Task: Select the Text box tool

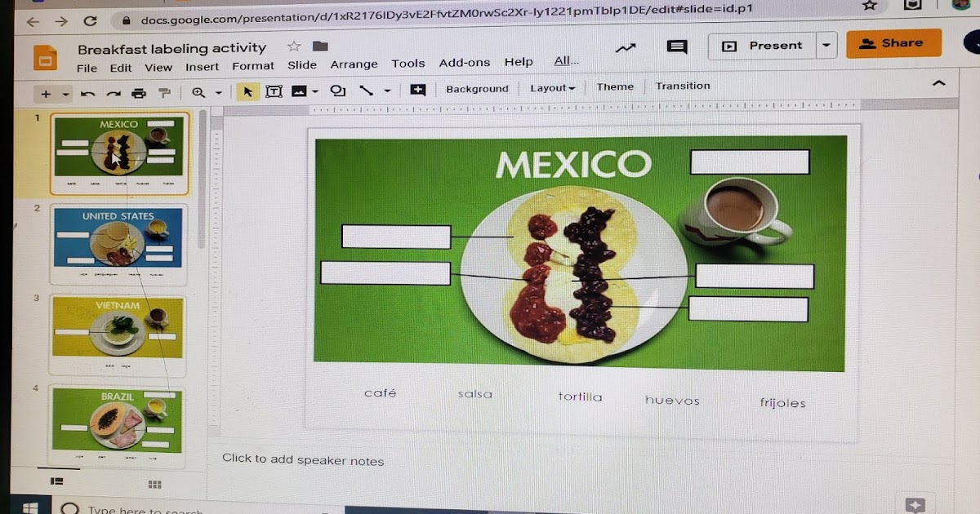Action: click(x=274, y=91)
